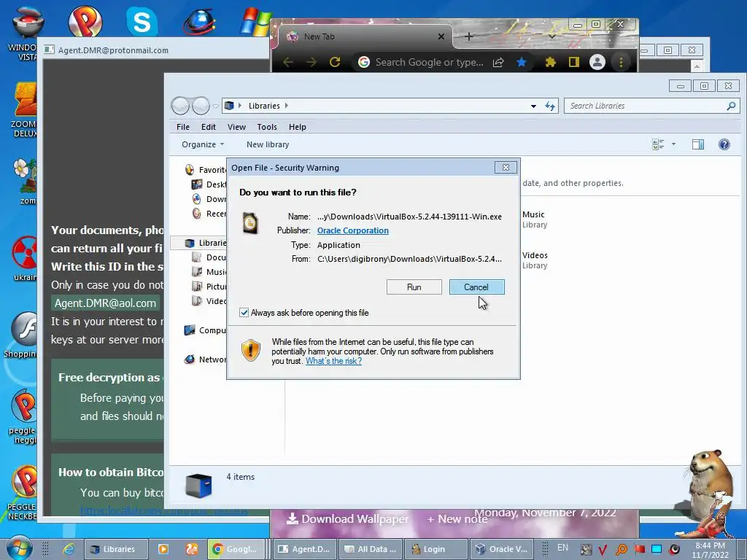The height and width of the screenshot is (560, 747).
Task: Switch to All Data taskbar button
Action: (370, 549)
